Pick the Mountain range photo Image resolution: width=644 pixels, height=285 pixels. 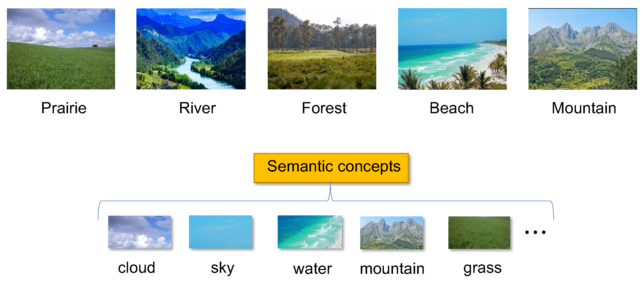(583, 49)
